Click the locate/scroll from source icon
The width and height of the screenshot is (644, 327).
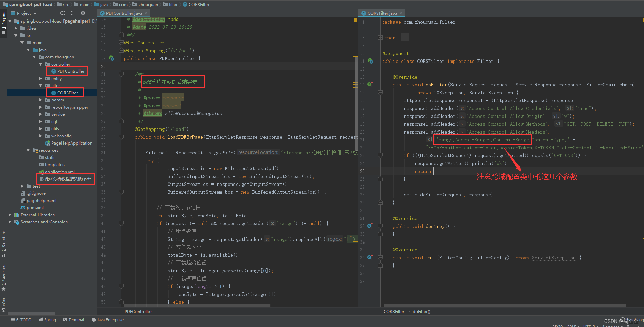pos(63,13)
